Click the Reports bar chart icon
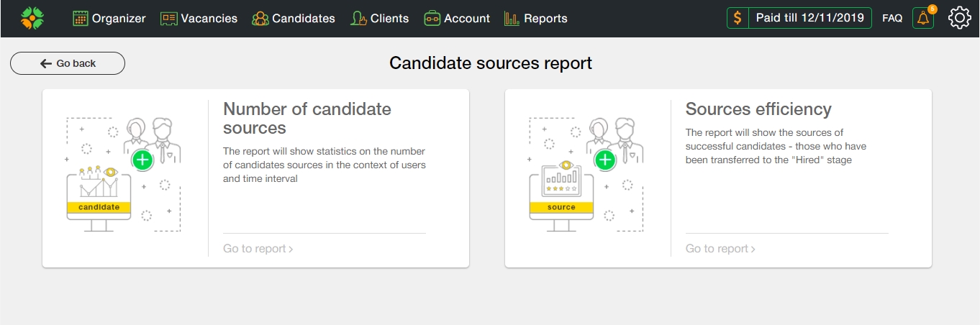Viewport: 980px width, 325px height. [x=512, y=19]
